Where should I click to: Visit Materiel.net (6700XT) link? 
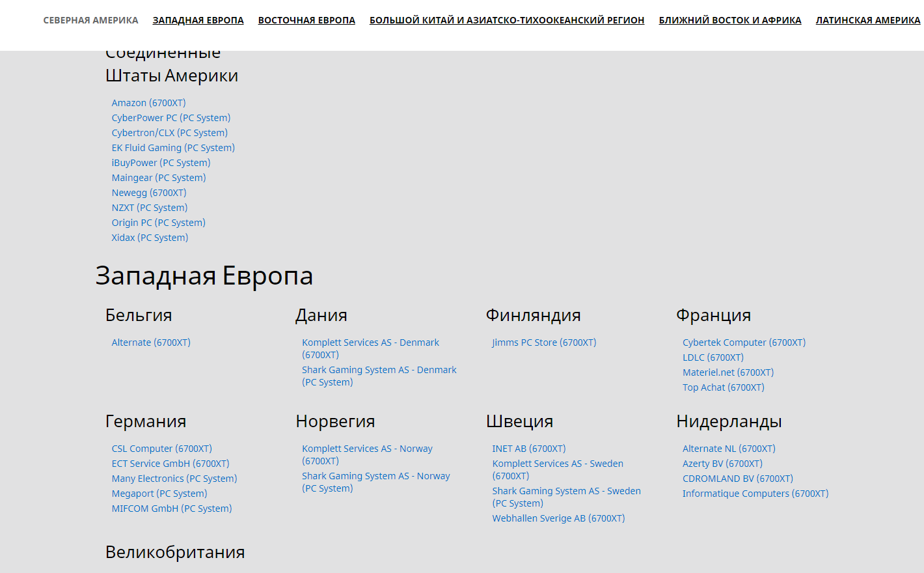pos(728,372)
